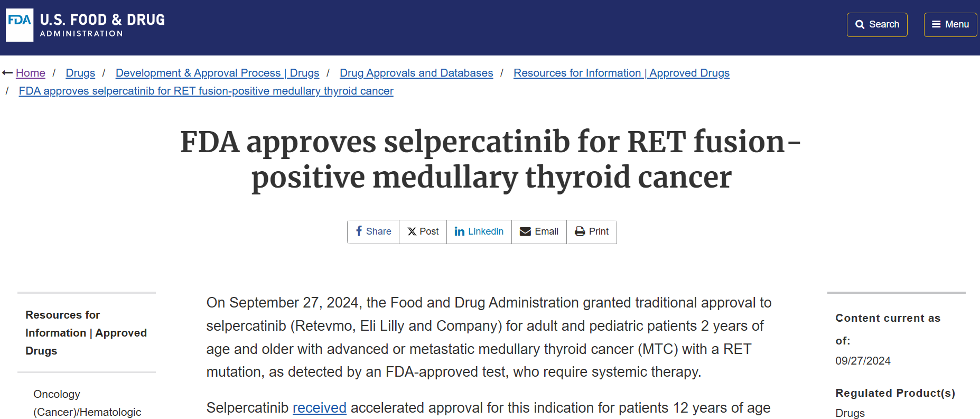Screen dimensions: 980x419
Task: Follow the 'received' hyperlink in article
Action: (320, 408)
